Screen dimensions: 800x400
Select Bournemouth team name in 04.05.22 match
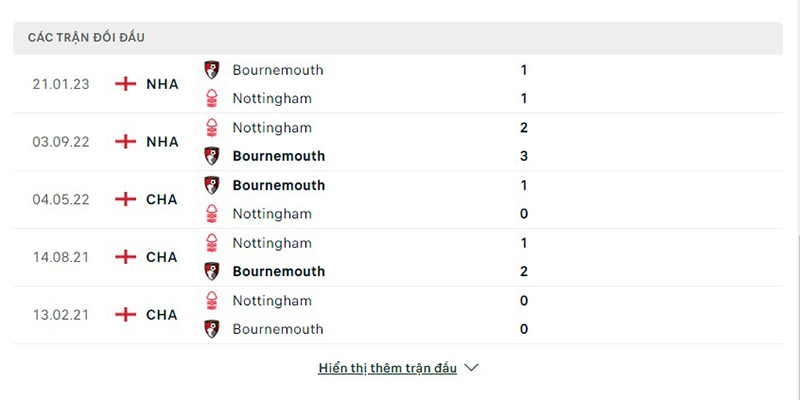point(278,185)
